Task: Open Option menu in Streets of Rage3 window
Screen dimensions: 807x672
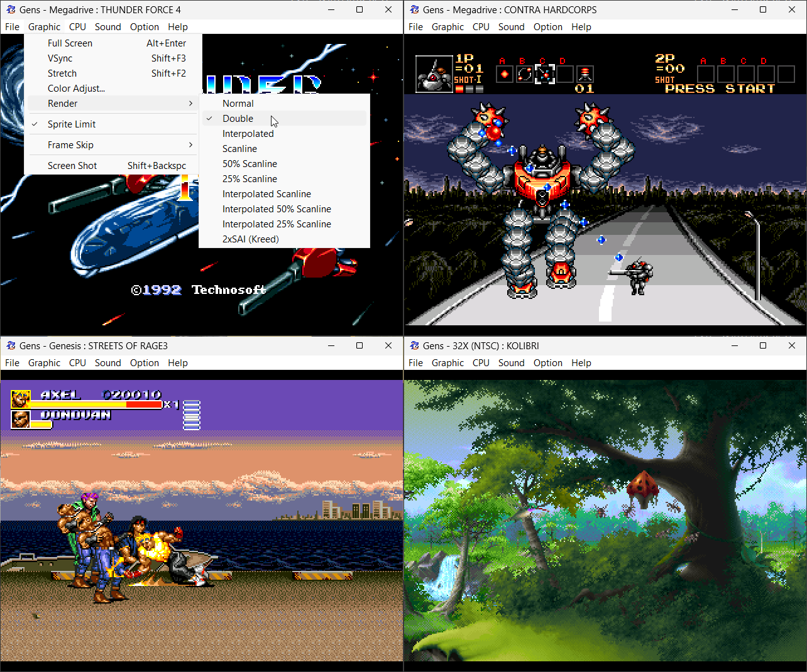Action: coord(144,362)
